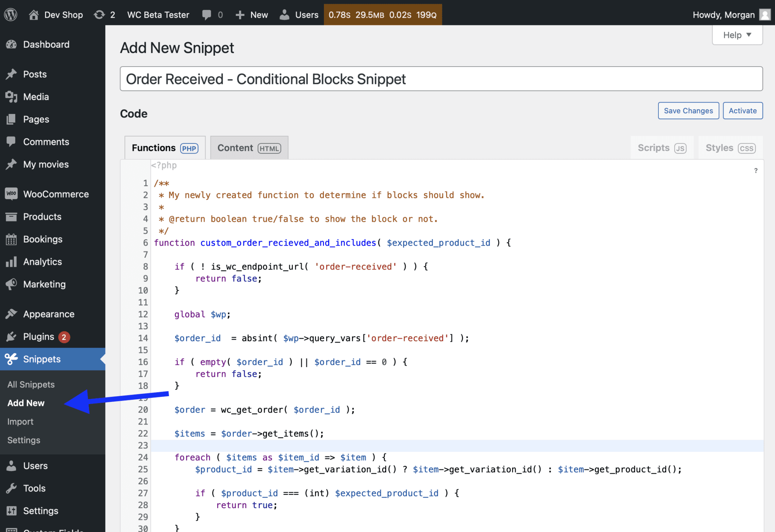Create content with the + New icon

point(240,14)
